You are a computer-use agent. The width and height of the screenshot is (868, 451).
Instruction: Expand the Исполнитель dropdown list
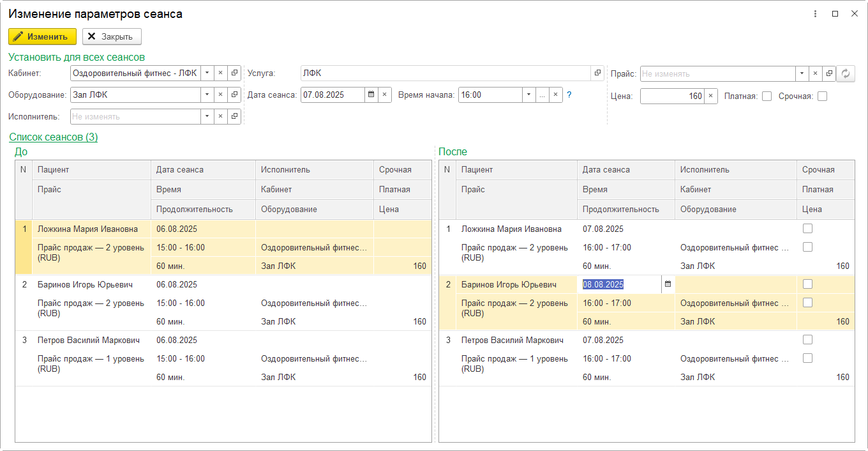[207, 116]
